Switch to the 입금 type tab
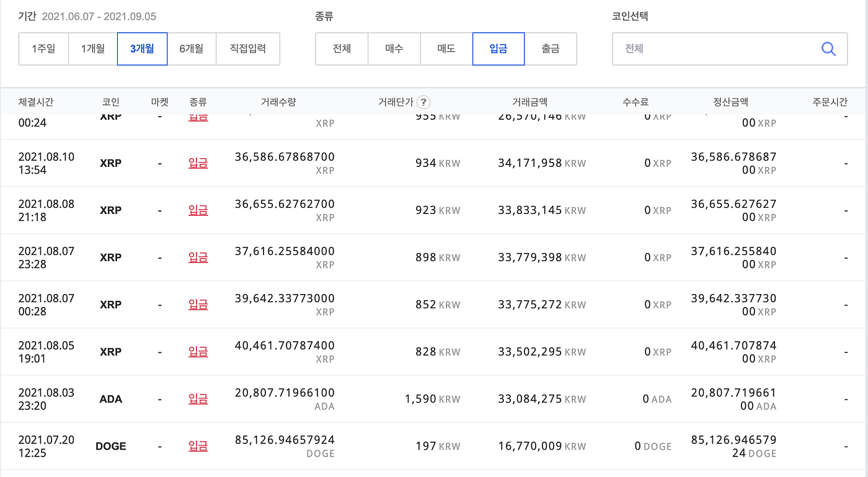The width and height of the screenshot is (868, 477). tap(498, 49)
